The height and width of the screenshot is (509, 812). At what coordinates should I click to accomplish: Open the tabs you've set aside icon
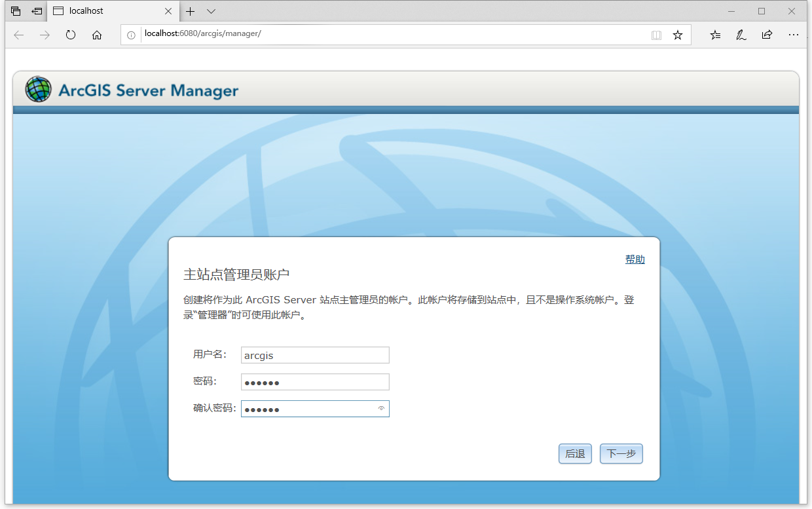coord(16,11)
